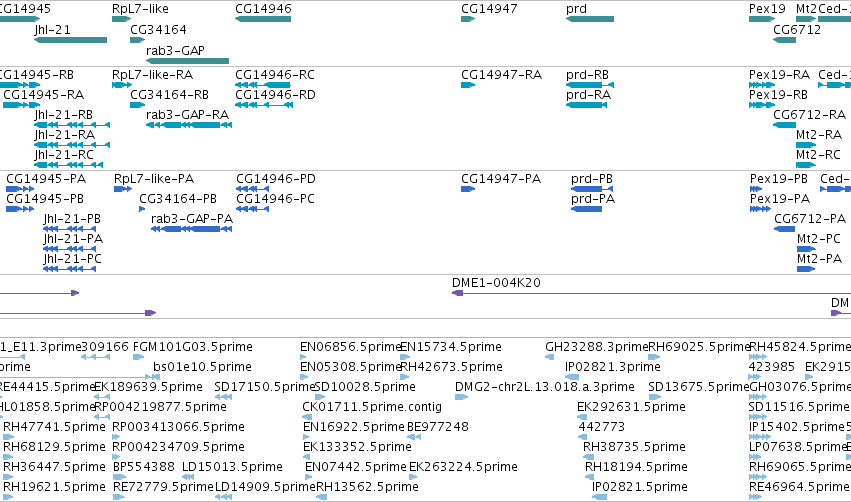Screen dimensions: 851x502
Task: Select protein Mt2-PC
Action: 806,249
